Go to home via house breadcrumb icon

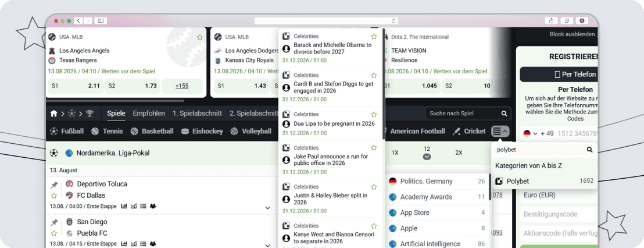tap(54, 114)
